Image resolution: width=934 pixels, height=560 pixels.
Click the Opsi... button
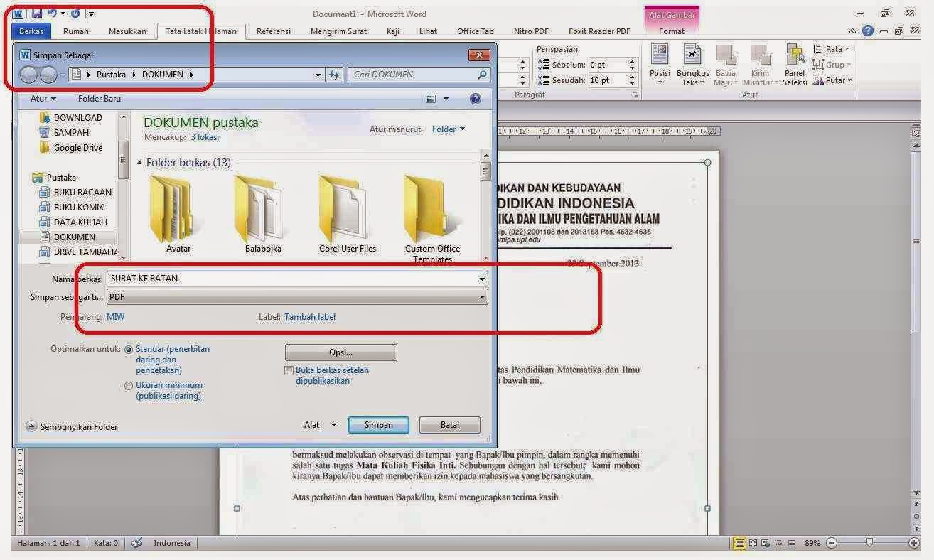(x=340, y=352)
